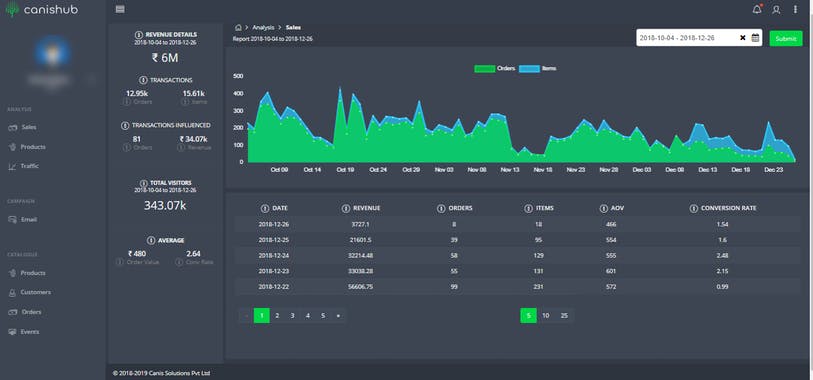813x380 pixels.
Task: Click info icon on Items column header
Action: point(528,208)
